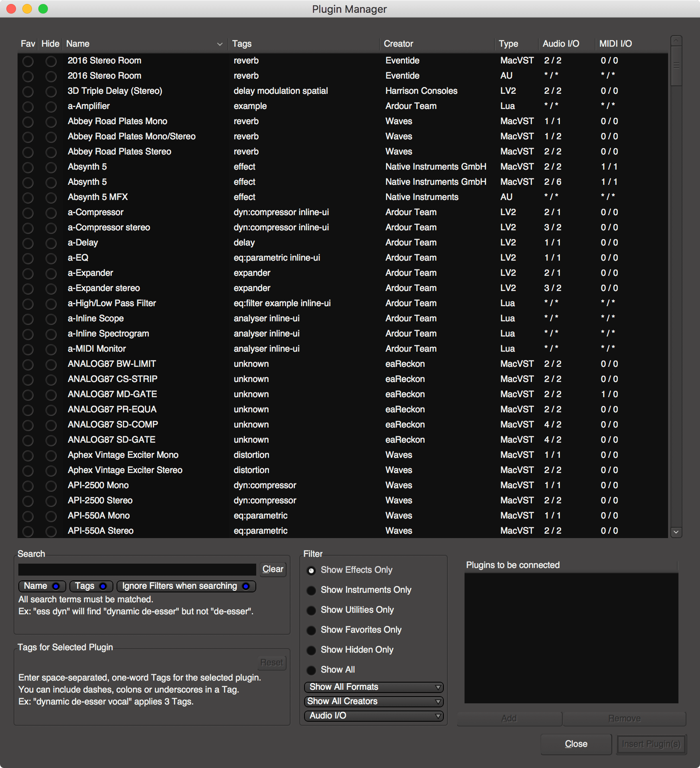Click the Name column sort chevron
Image resolution: width=700 pixels, height=768 pixels.
click(220, 44)
